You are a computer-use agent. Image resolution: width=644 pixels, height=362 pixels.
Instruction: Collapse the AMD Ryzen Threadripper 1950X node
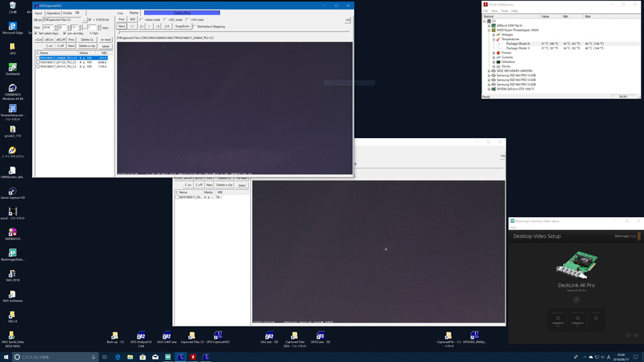click(489, 30)
